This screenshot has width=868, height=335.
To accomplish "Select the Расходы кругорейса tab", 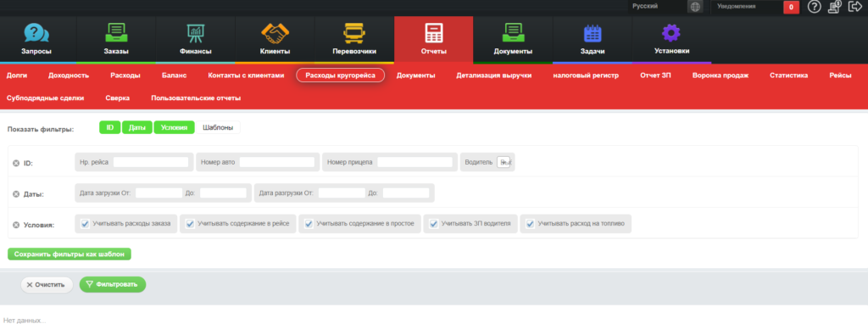I will point(341,75).
